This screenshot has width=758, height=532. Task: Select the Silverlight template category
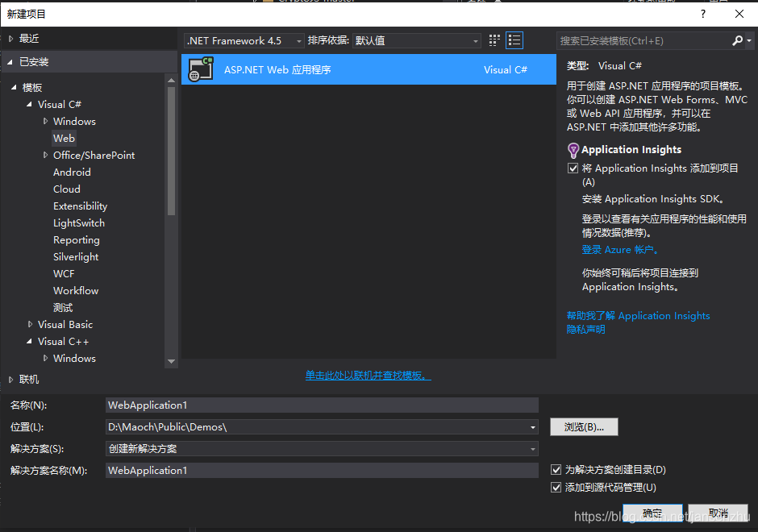tap(76, 257)
